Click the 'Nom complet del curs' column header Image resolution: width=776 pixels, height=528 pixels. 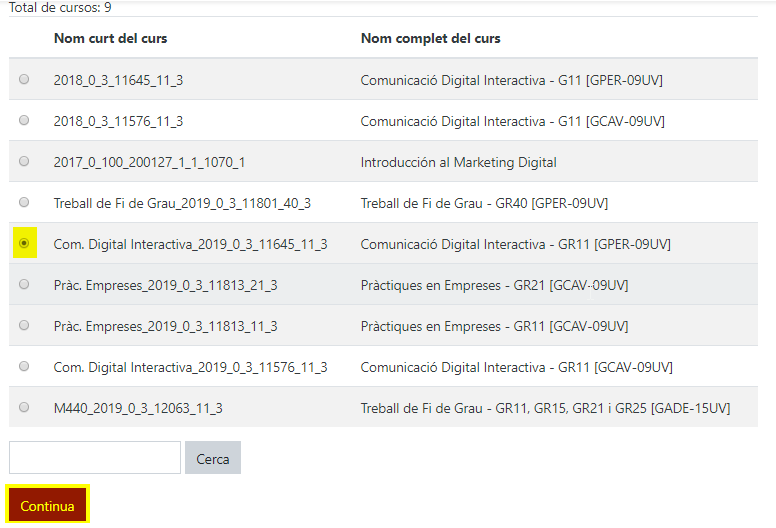(430, 39)
